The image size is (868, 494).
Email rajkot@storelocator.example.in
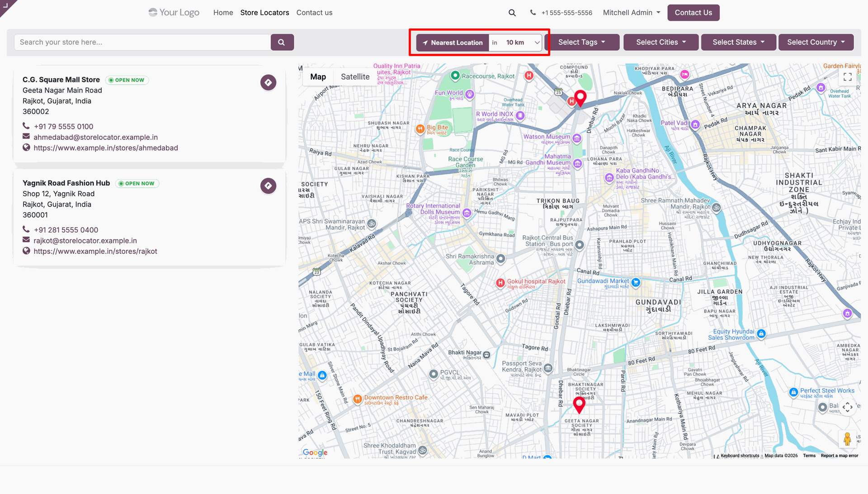click(85, 241)
